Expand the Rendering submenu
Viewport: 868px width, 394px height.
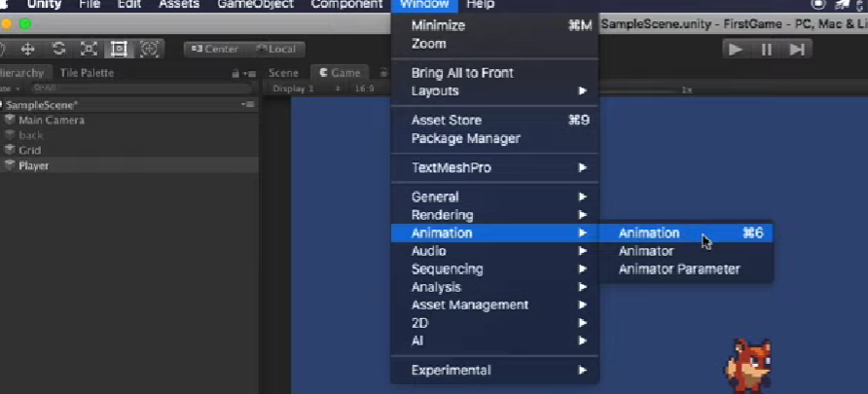pos(494,215)
